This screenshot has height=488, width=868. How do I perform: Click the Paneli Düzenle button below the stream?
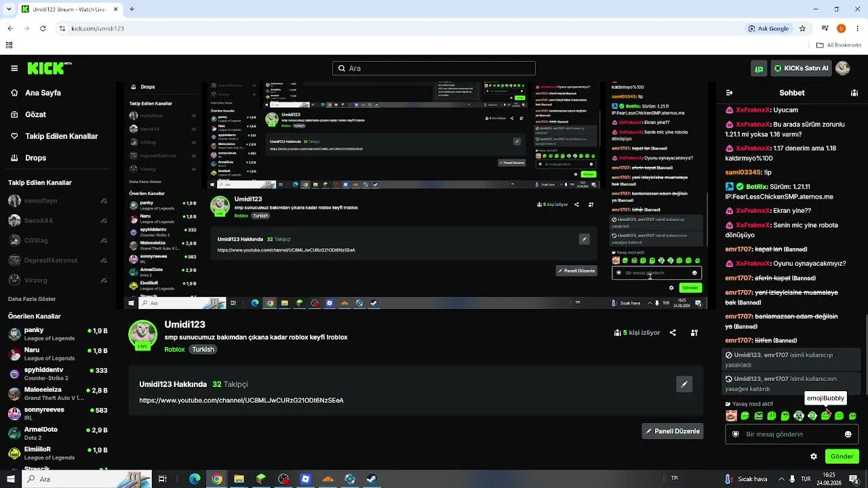click(672, 431)
